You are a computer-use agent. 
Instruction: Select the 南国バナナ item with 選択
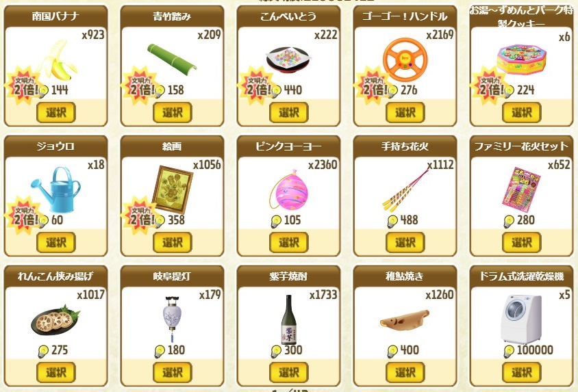pyautogui.click(x=56, y=112)
